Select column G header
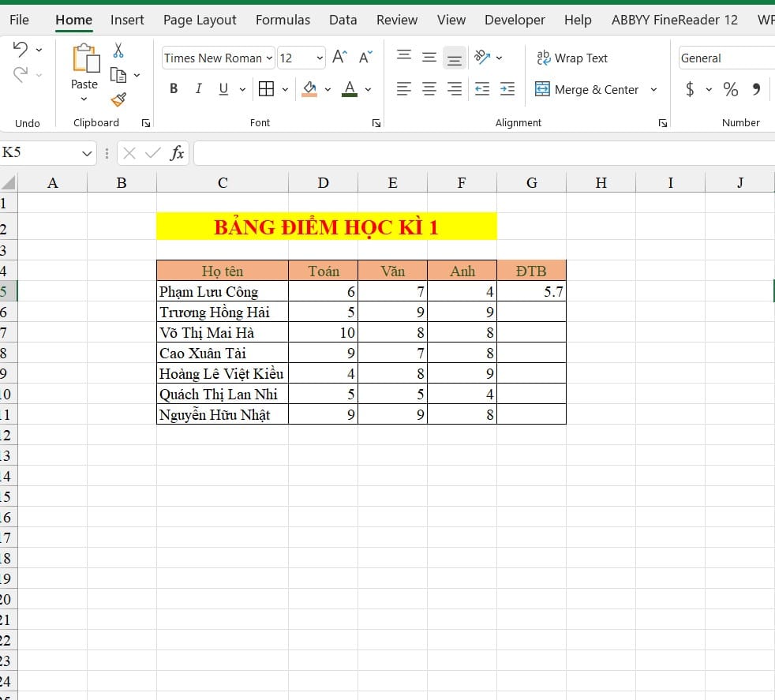 tap(532, 183)
